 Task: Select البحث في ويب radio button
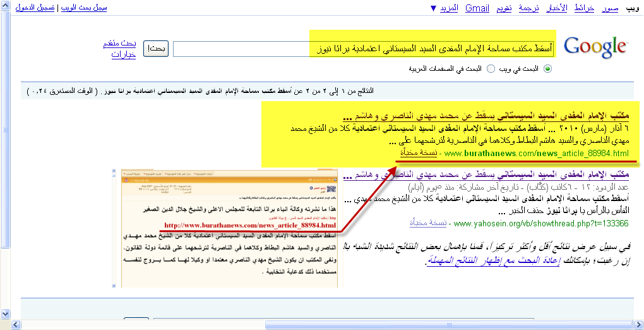point(547,69)
